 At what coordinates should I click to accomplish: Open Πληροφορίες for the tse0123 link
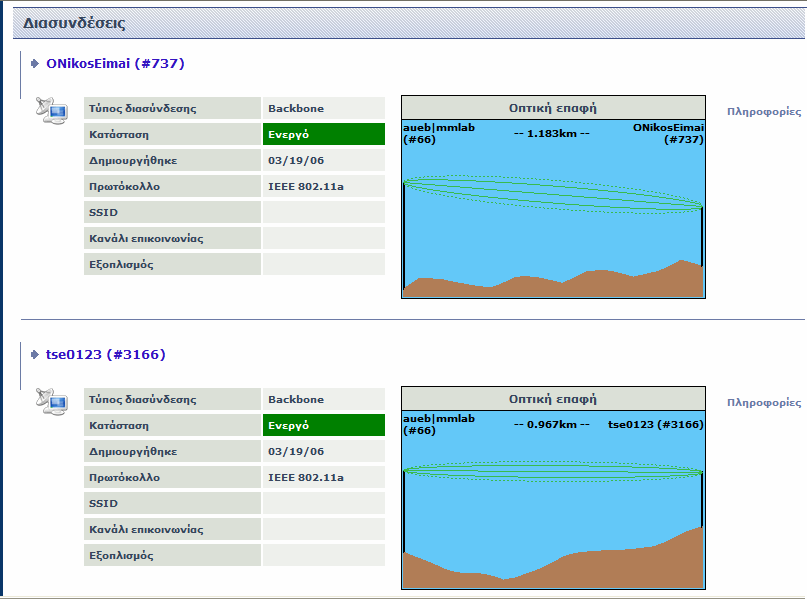(x=764, y=402)
